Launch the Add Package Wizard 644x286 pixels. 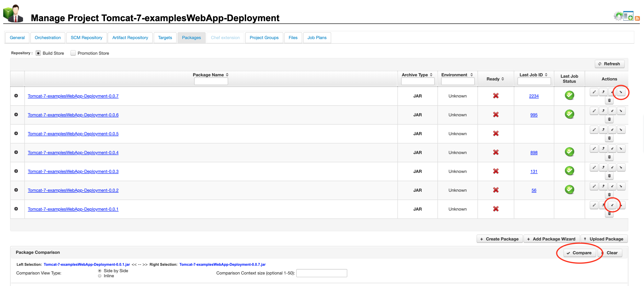[x=551, y=239]
